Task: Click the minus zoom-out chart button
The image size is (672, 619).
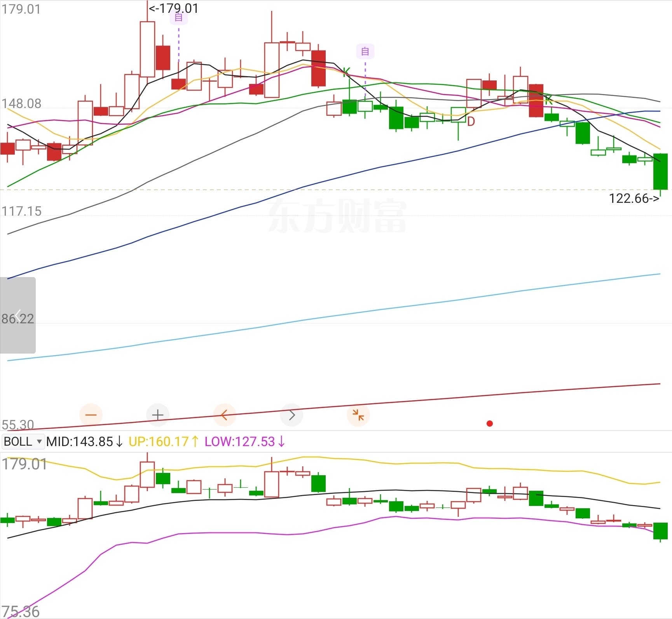Action: pyautogui.click(x=91, y=415)
